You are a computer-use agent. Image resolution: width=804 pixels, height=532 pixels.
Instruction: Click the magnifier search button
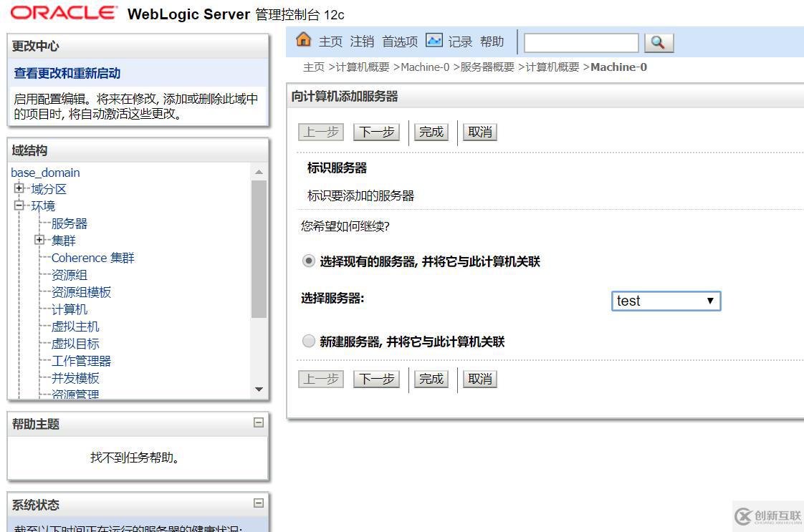pyautogui.click(x=659, y=42)
